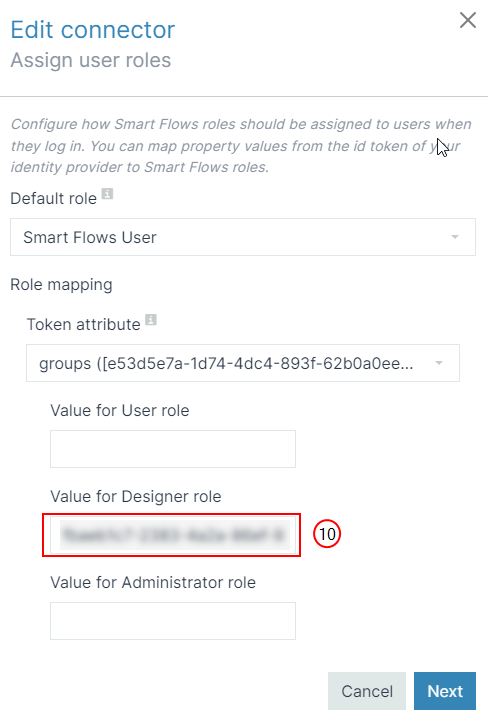Focus the Value for Administrator role field
Image resolution: width=488 pixels, height=720 pixels.
[x=173, y=621]
